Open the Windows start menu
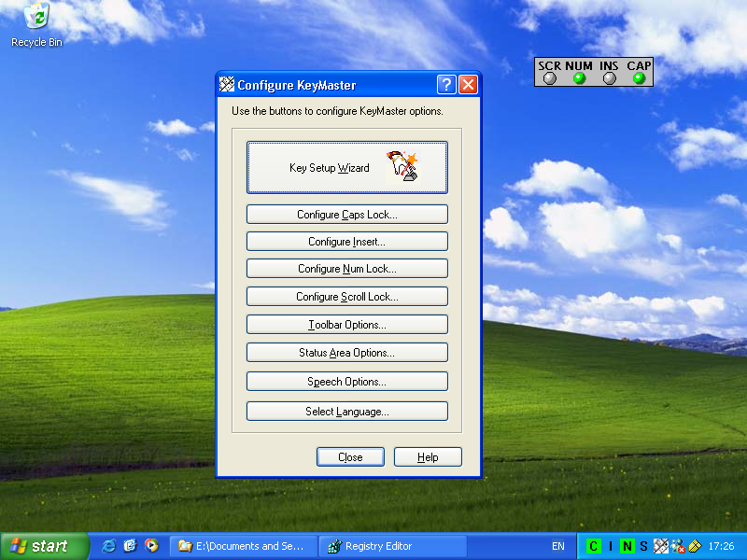Screen dimensions: 747x560 click(x=44, y=546)
